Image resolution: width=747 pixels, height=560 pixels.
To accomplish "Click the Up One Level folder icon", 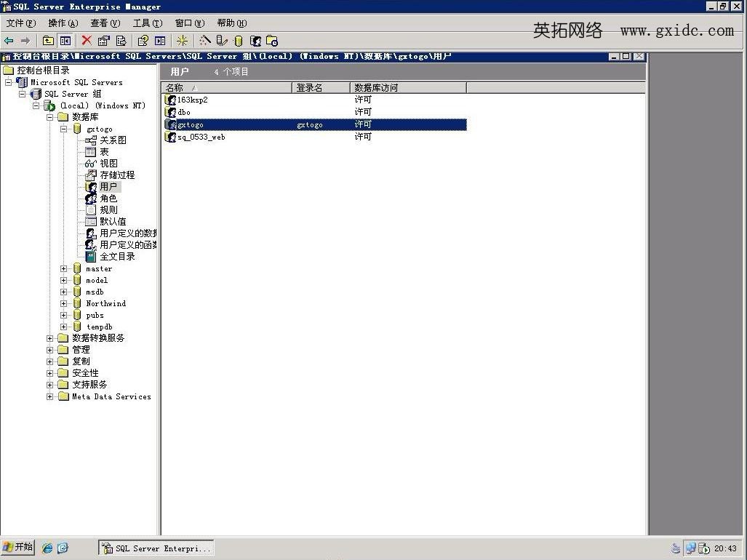I will (x=48, y=41).
